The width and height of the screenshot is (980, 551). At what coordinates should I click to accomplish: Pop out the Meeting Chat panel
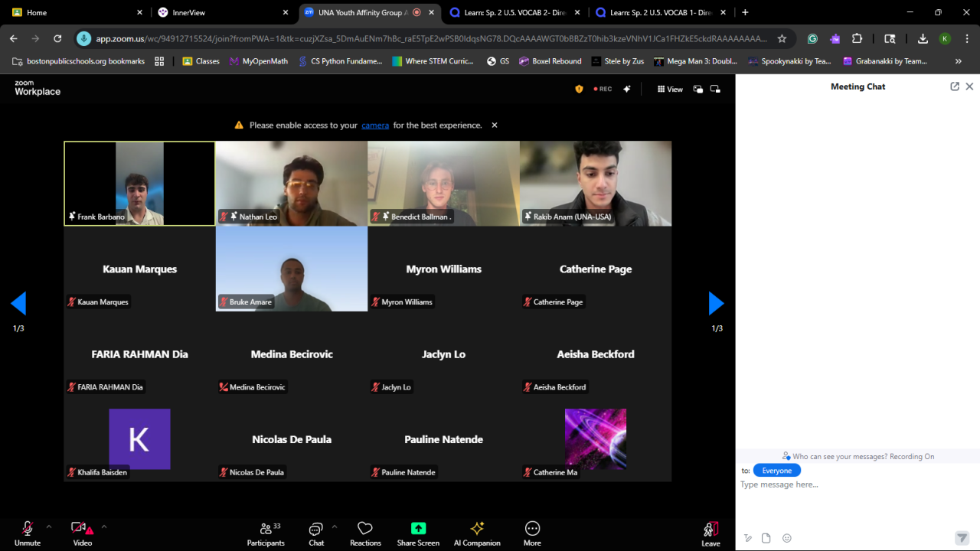pos(955,86)
